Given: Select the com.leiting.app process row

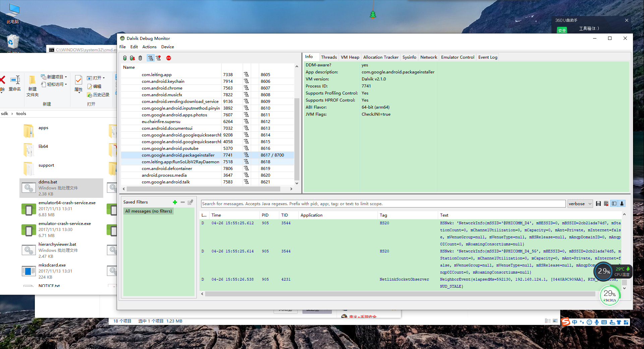Looking at the screenshot, I should click(208, 75).
